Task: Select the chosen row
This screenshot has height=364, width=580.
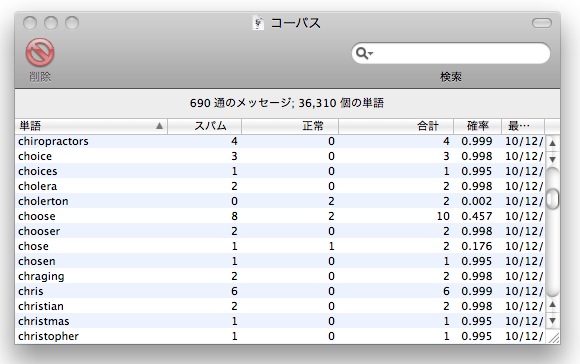Action: [x=280, y=261]
